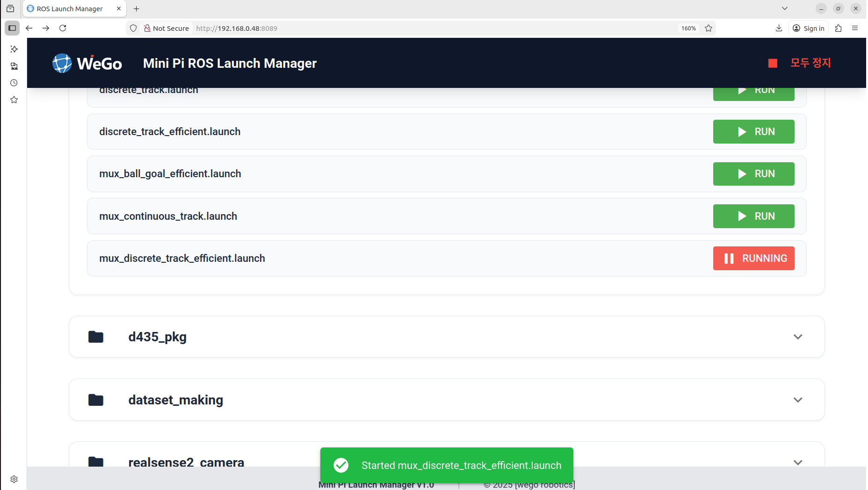Run discrete_track_efficient.launch
The width and height of the screenshot is (868, 490).
pos(753,132)
